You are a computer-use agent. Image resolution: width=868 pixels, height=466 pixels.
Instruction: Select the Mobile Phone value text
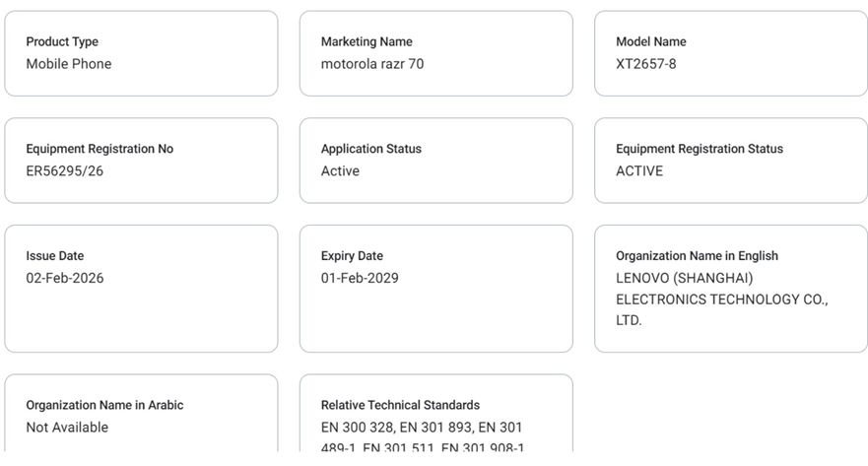click(69, 64)
